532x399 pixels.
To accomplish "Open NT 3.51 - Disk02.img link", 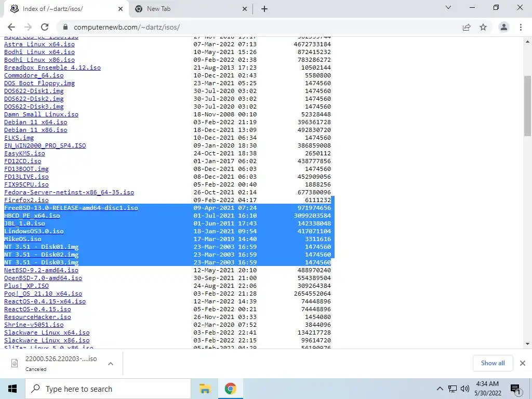I will pos(41,255).
